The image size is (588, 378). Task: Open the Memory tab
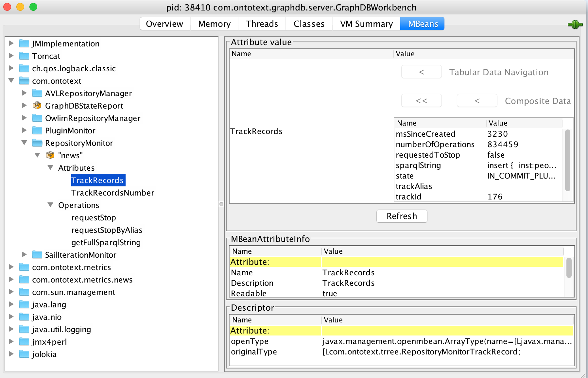click(x=215, y=24)
